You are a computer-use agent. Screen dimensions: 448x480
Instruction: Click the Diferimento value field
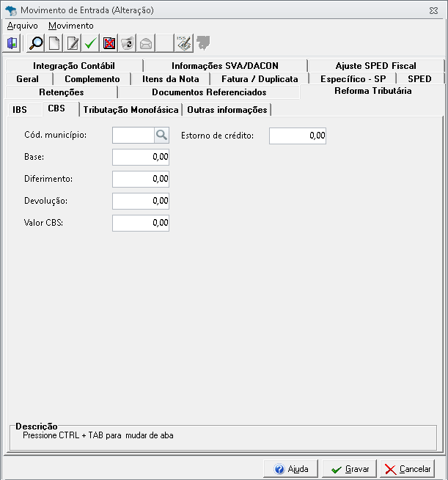(141, 179)
